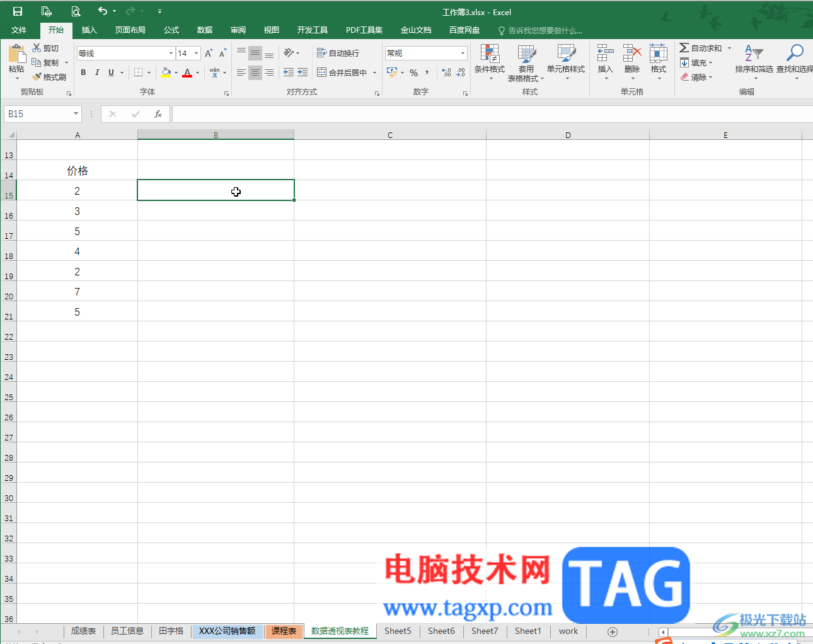Open the font size dropdown showing 14
This screenshot has height=644, width=813.
tap(196, 54)
